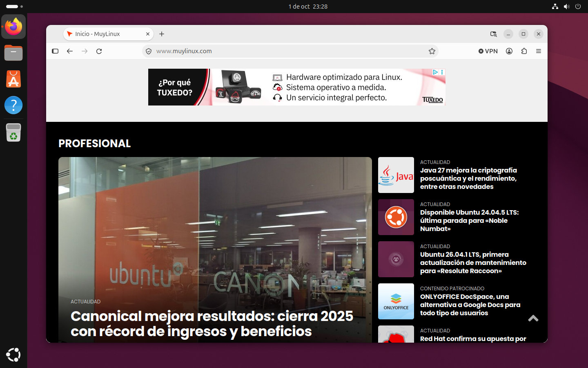This screenshot has width=588, height=368.
Task: Open the Firefox account icon
Action: [509, 51]
